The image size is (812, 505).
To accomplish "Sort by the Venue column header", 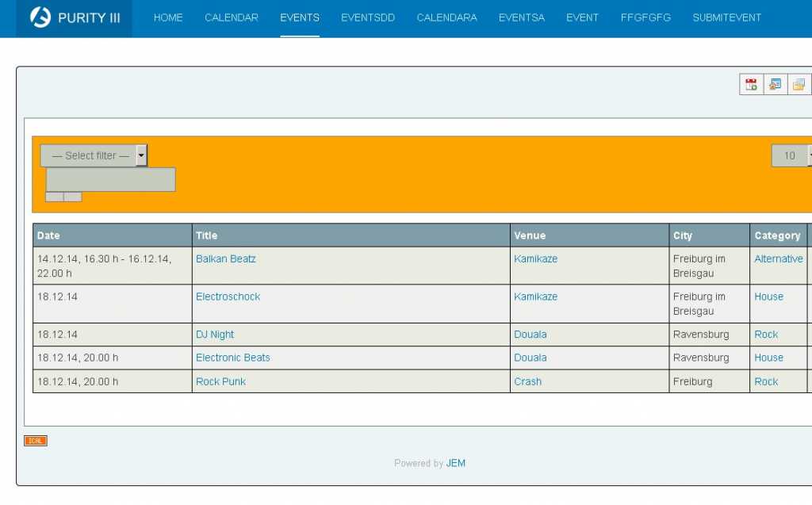I will (530, 235).
